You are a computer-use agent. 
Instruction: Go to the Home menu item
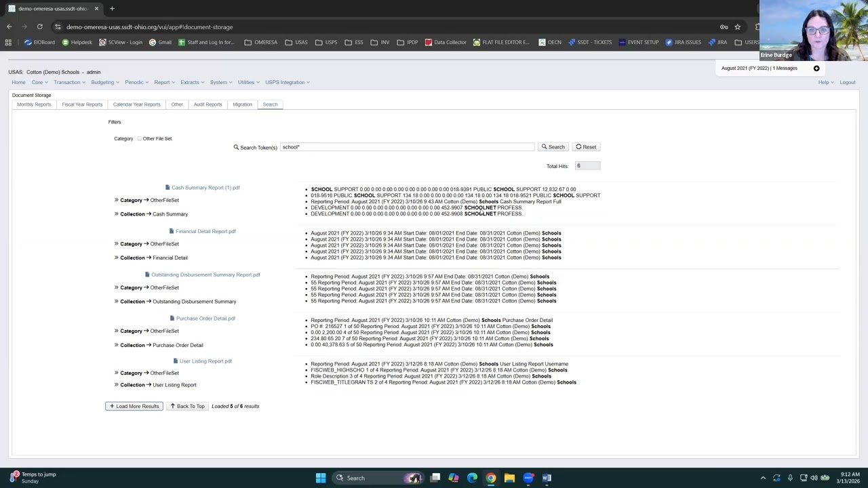coord(18,82)
